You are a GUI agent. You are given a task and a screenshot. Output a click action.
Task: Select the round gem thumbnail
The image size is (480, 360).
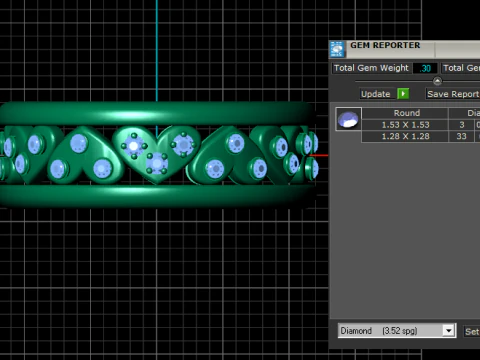click(348, 119)
